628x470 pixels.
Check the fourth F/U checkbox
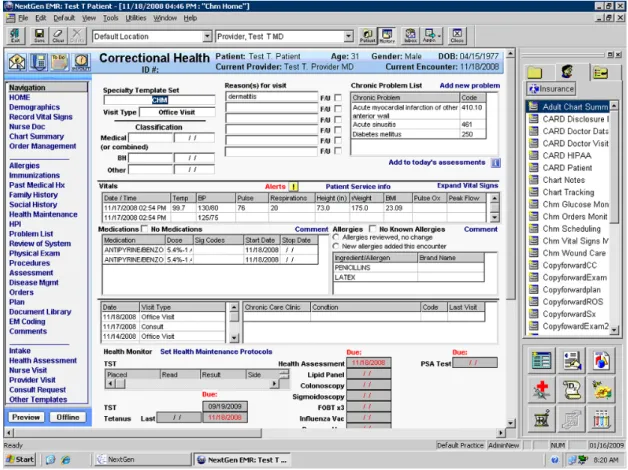click(338, 130)
